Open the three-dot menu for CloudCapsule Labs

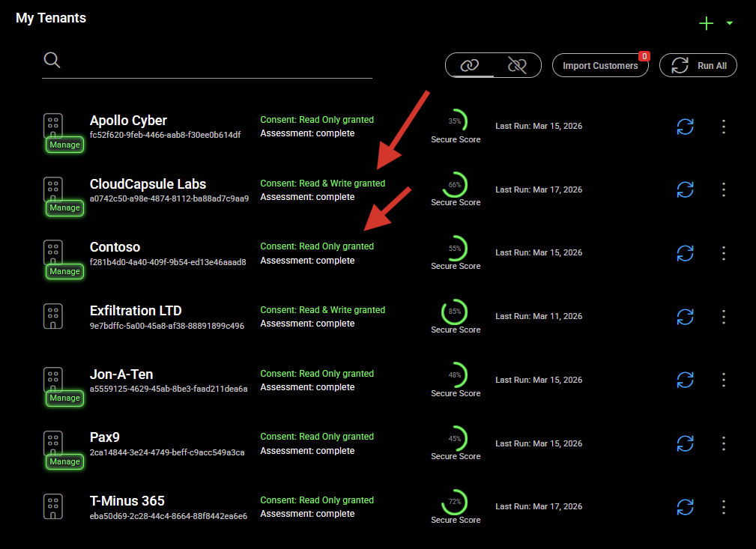click(723, 189)
